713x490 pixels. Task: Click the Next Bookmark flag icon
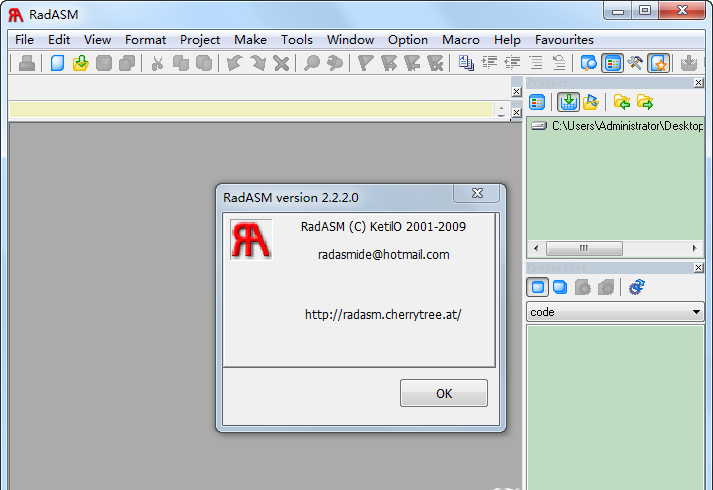tap(389, 63)
